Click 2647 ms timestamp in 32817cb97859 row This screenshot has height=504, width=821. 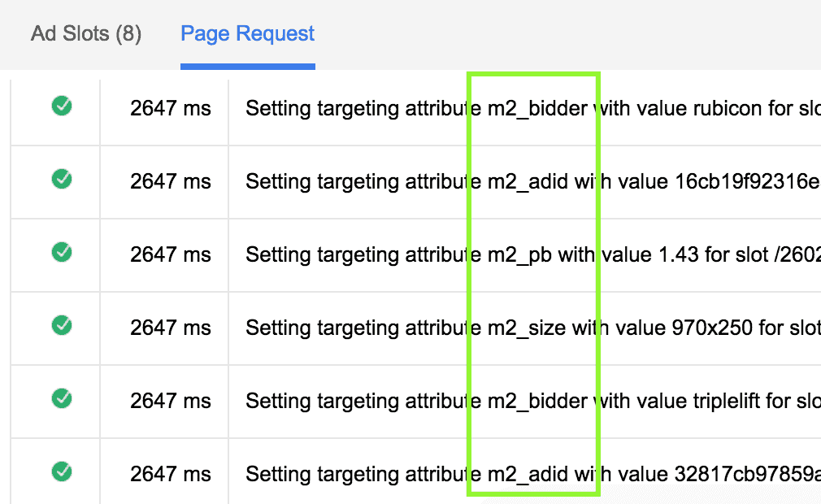pos(170,474)
